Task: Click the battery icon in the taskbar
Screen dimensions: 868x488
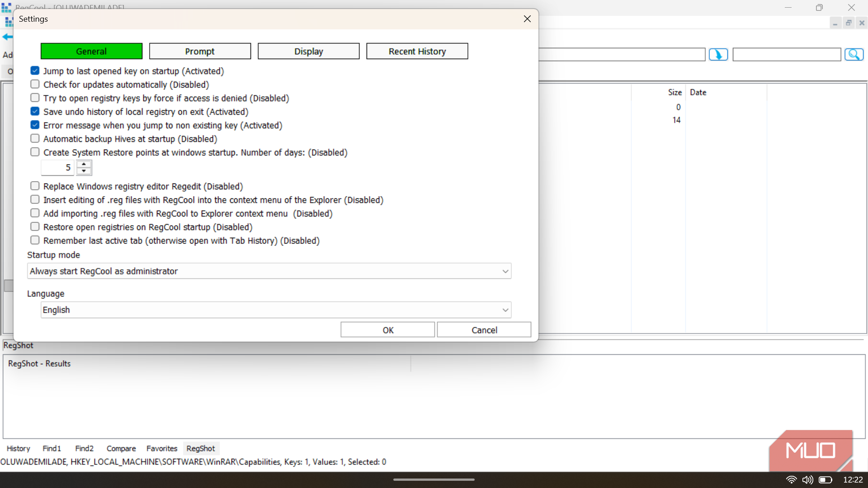Action: click(826, 480)
